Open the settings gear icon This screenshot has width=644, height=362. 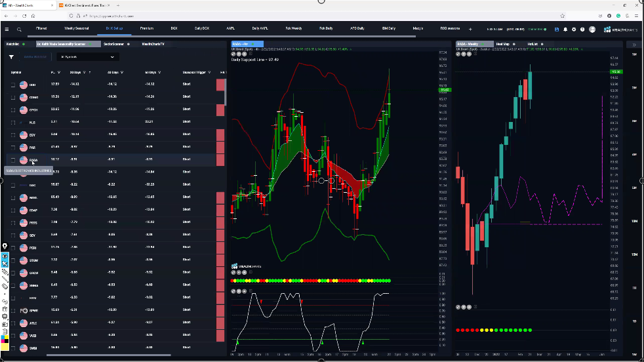tap(574, 30)
